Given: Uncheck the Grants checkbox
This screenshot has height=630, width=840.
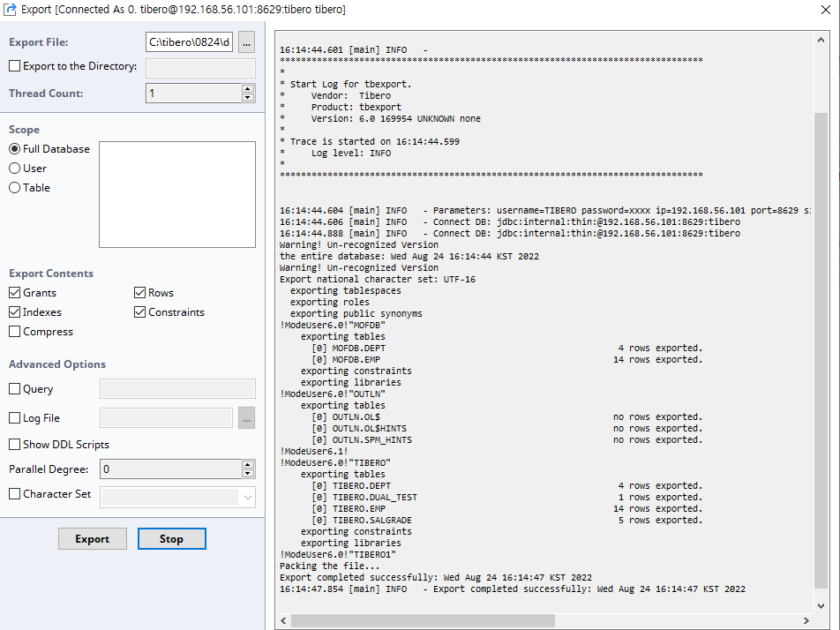Looking at the screenshot, I should [x=15, y=293].
